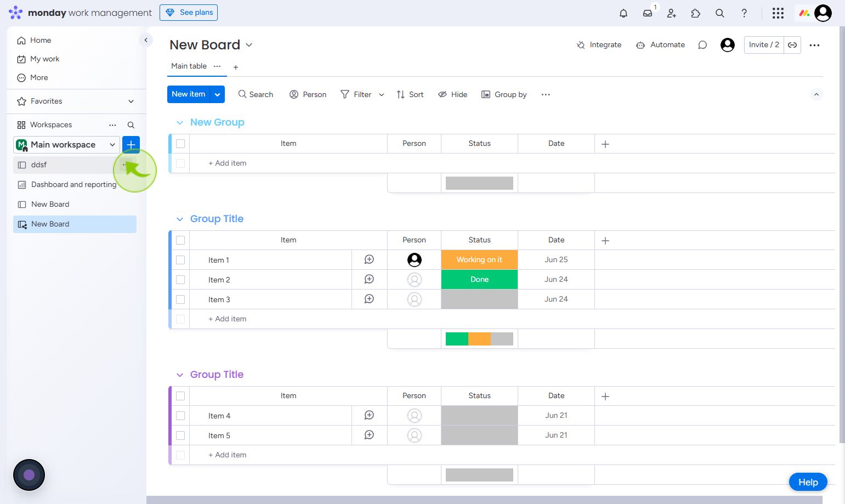Open New item dropdown arrow
Viewport: 845px width, 504px height.
coord(217,94)
